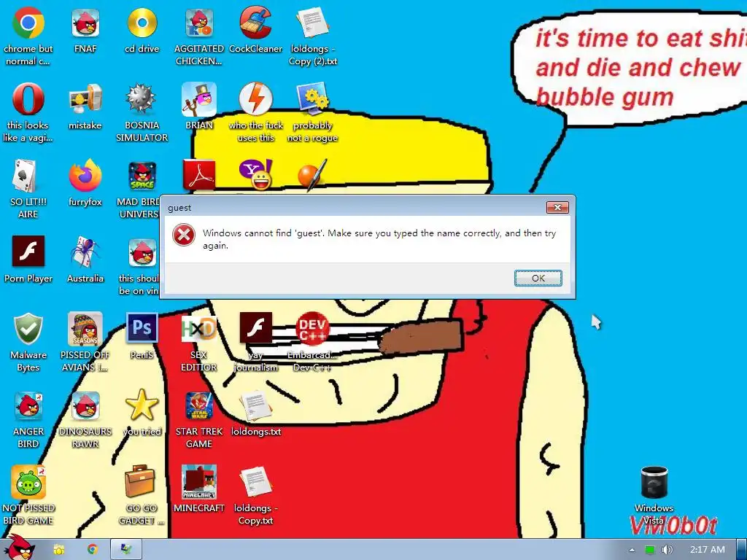Open the Adobe Reader PDF icon
The height and width of the screenshot is (560, 747).
point(199,175)
